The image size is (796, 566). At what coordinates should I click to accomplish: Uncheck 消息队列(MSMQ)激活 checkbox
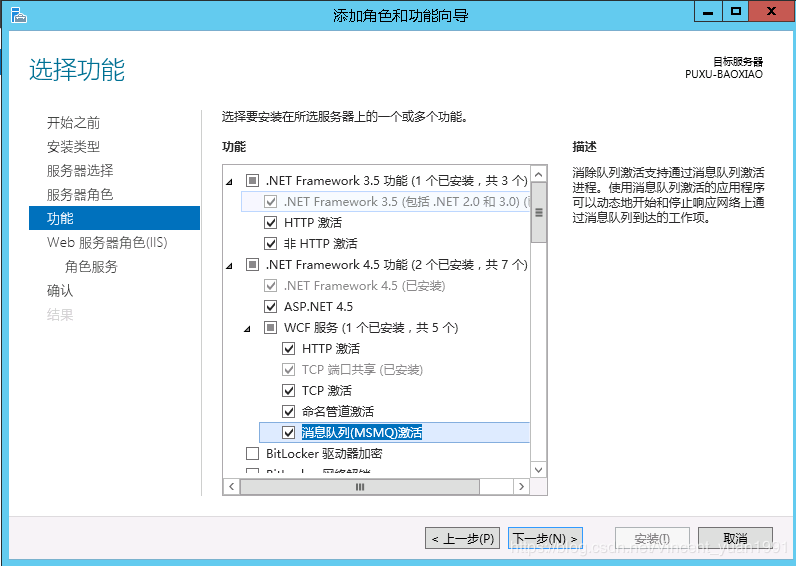tap(288, 432)
